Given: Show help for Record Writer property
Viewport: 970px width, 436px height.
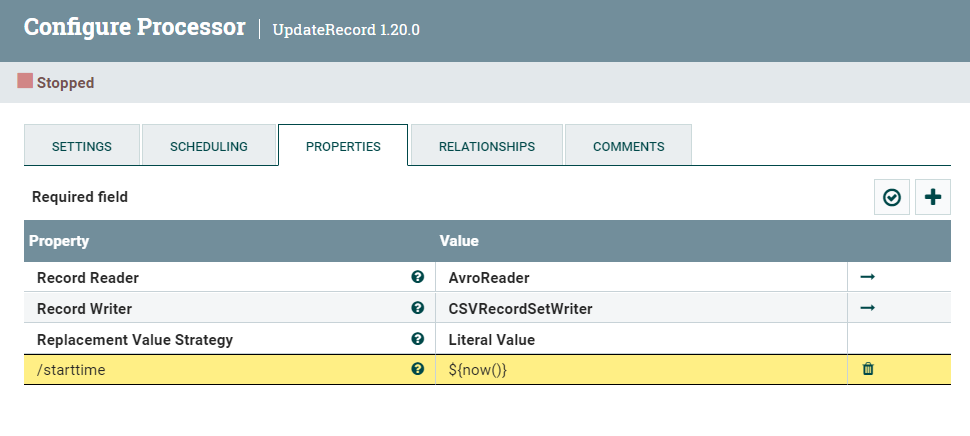Looking at the screenshot, I should [x=418, y=308].
